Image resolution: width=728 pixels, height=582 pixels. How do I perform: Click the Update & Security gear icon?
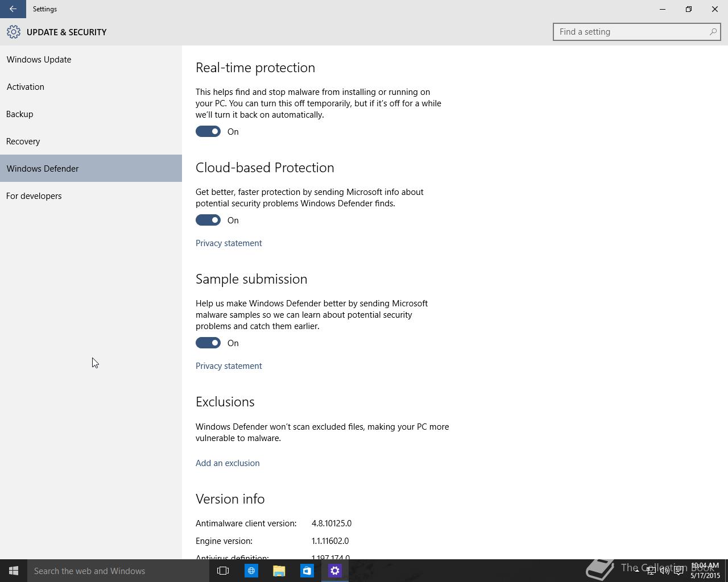click(x=14, y=32)
